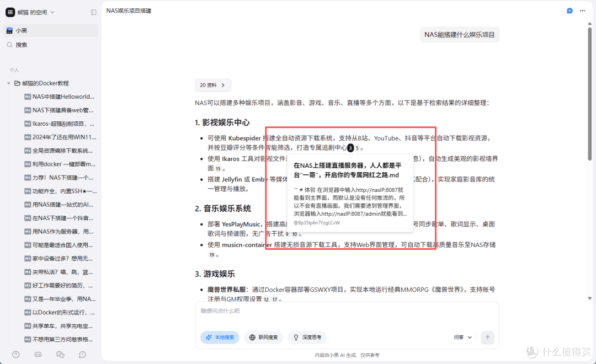Open note 2024年了还在用WIN11
The height and width of the screenshot is (364, 596).
point(60,137)
